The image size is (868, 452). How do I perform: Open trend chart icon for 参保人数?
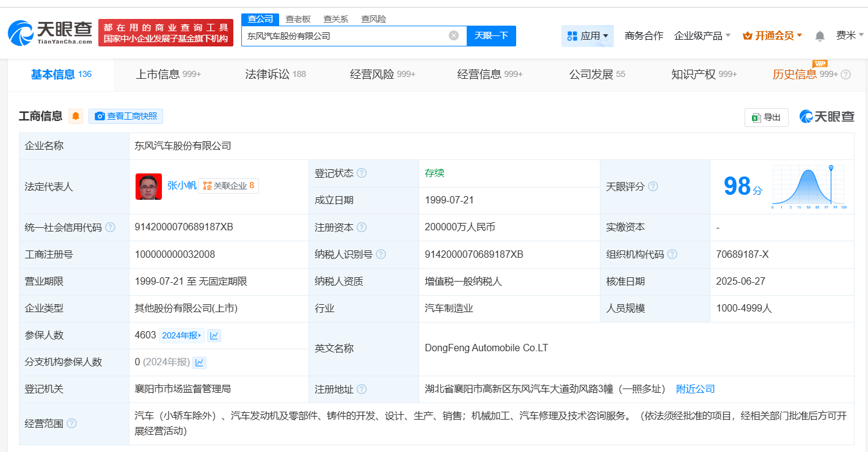pos(214,335)
